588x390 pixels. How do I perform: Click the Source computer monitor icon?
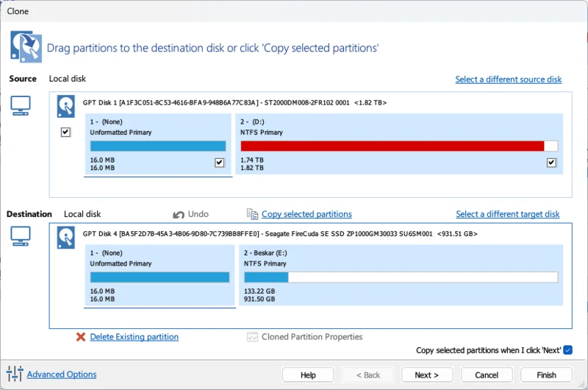pyautogui.click(x=21, y=106)
